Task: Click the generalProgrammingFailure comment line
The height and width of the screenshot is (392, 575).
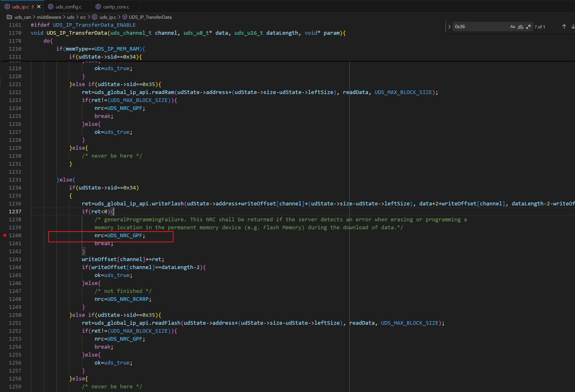Action: click(x=281, y=219)
